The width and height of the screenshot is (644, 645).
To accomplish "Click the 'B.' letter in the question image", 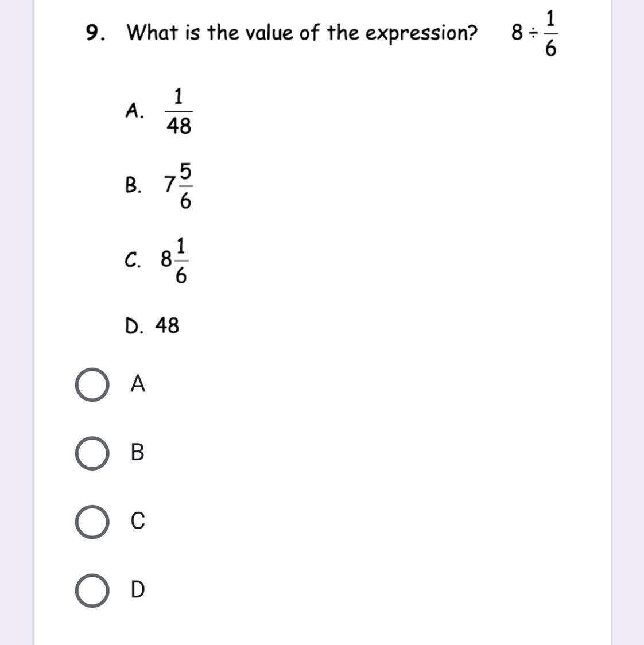I will 133,185.
